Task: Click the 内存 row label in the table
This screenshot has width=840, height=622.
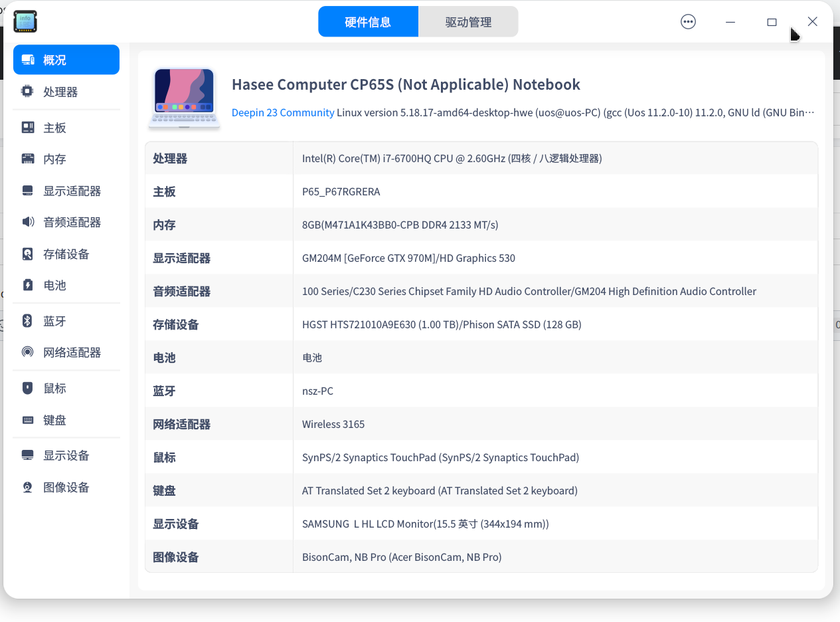Action: point(164,225)
